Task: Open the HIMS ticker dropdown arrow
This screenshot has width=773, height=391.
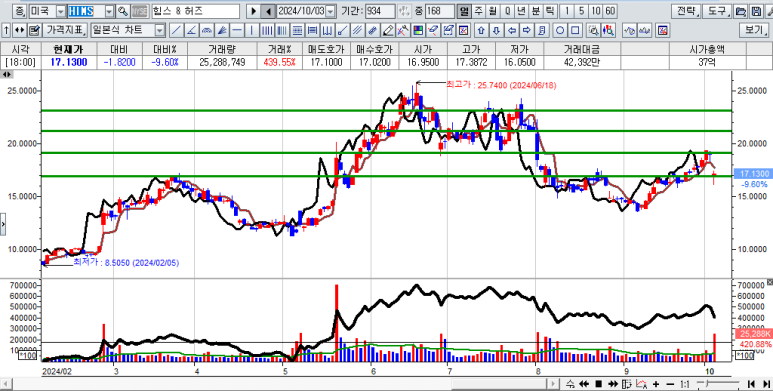Action: click(109, 11)
